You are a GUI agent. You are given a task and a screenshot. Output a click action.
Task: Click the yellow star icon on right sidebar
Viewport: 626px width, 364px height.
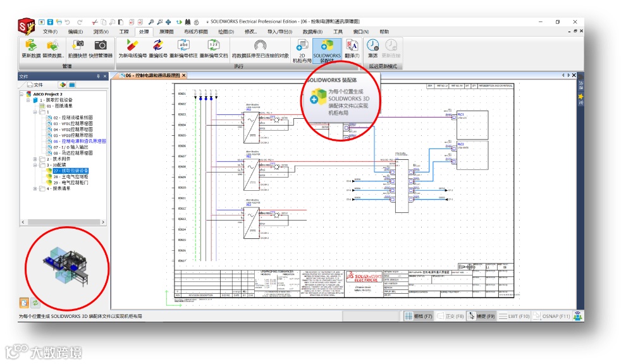tap(580, 96)
